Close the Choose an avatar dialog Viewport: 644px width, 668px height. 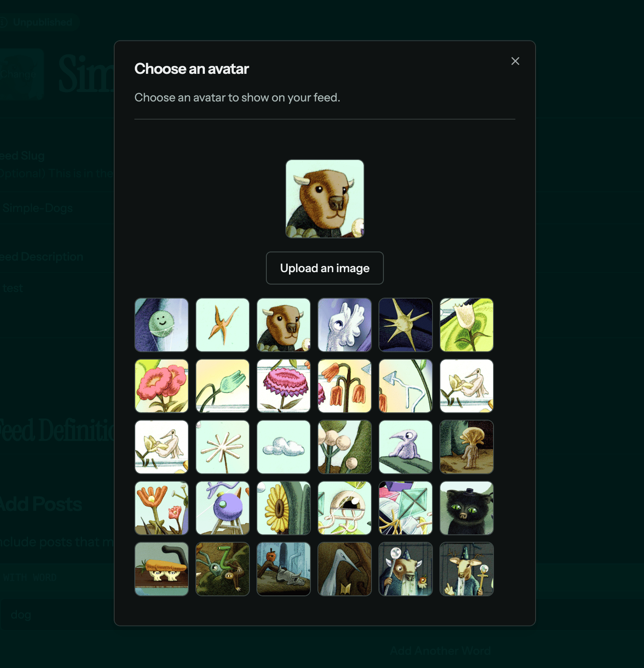515,61
